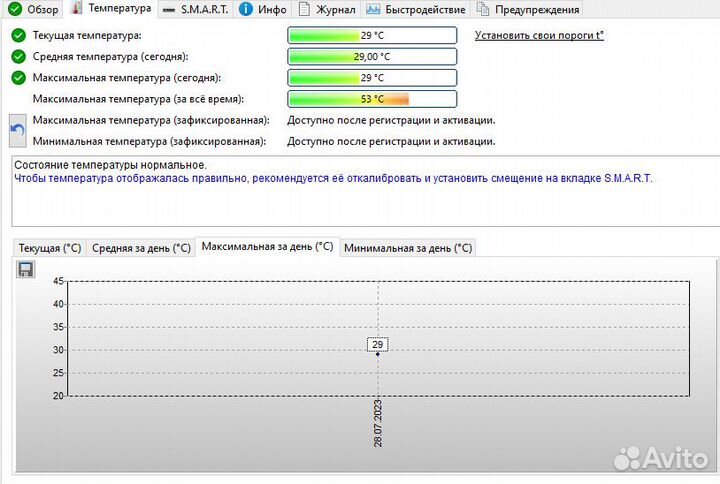Click the green check icon on Обзор tab

[x=15, y=9]
